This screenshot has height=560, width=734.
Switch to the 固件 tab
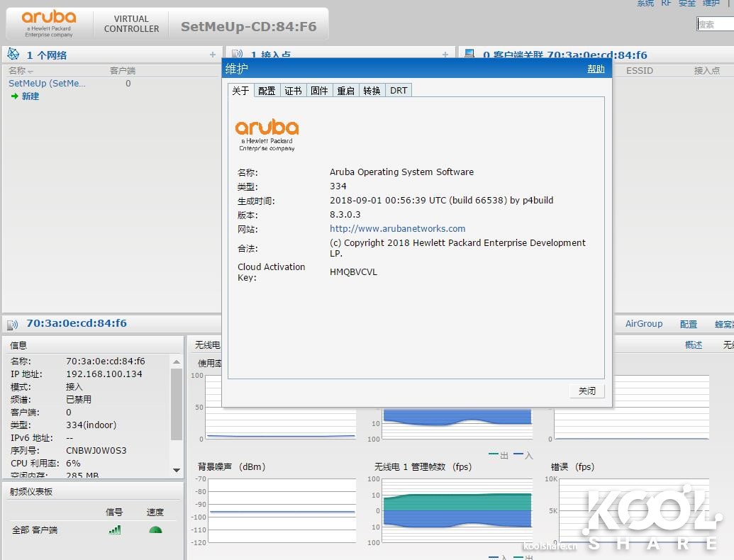pyautogui.click(x=319, y=90)
